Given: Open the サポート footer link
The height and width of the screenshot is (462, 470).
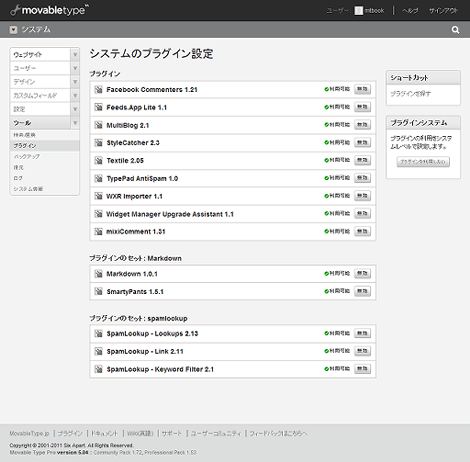Looking at the screenshot, I should tap(172, 433).
